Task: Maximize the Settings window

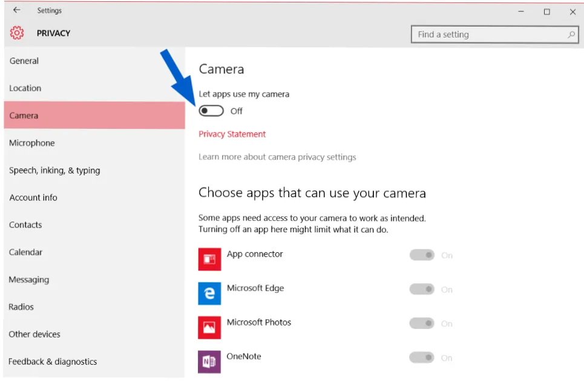Action: 546,12
